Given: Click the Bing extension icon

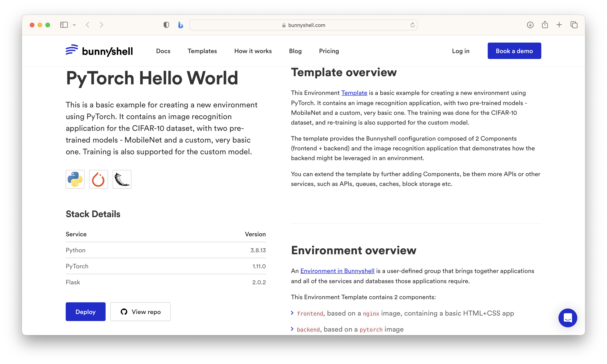Looking at the screenshot, I should [x=180, y=25].
